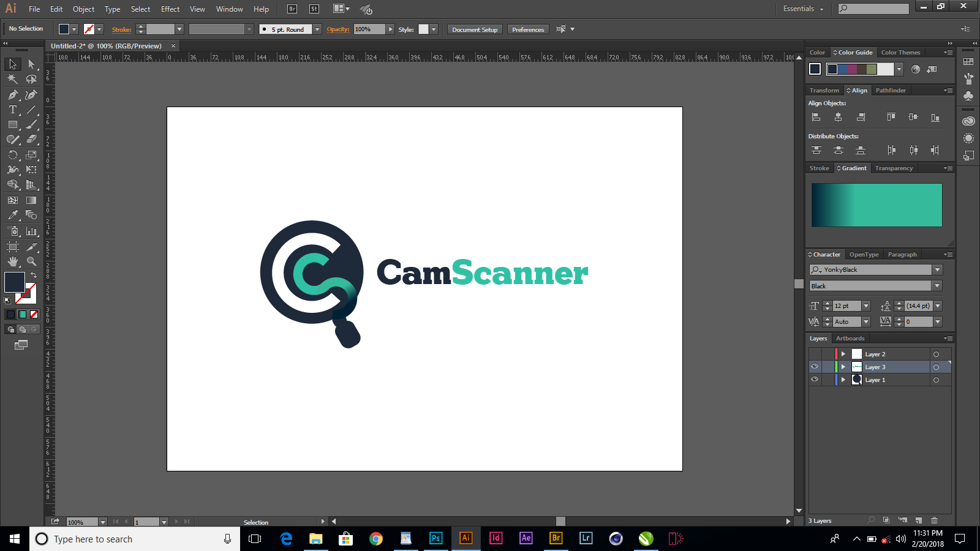Open the Essentials workspace dropdown
The image size is (980, 551).
(x=804, y=9)
